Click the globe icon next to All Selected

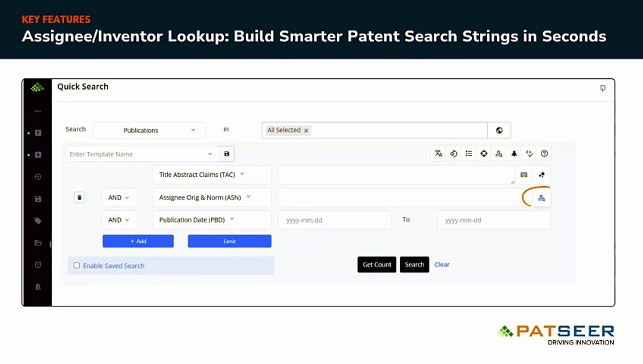pos(499,130)
